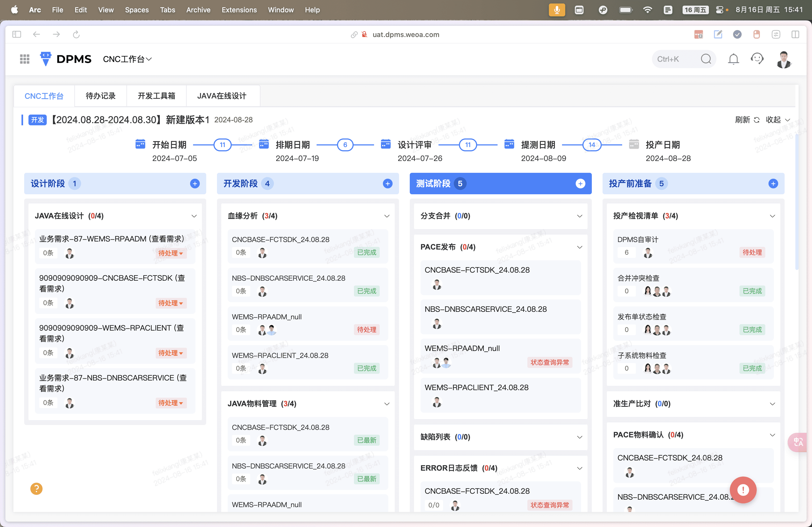Screen dimensions: 812x527
Task: Open the 开发工具箱 tab
Action: [156, 96]
